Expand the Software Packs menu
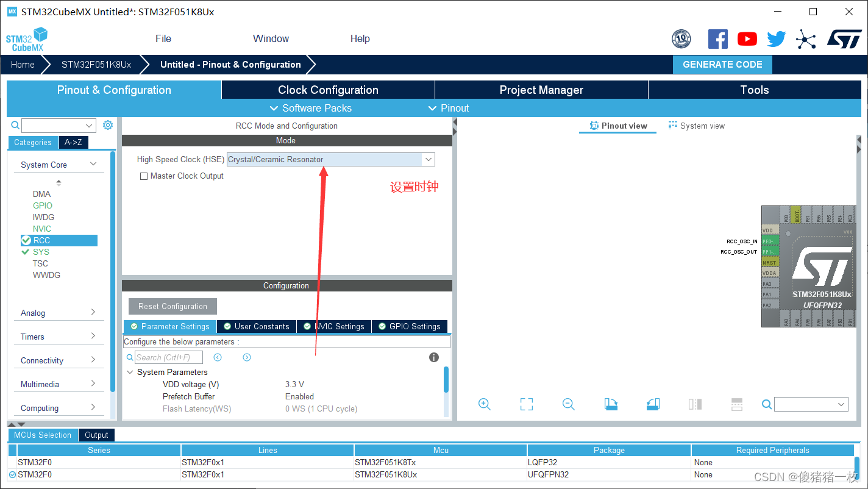 310,108
